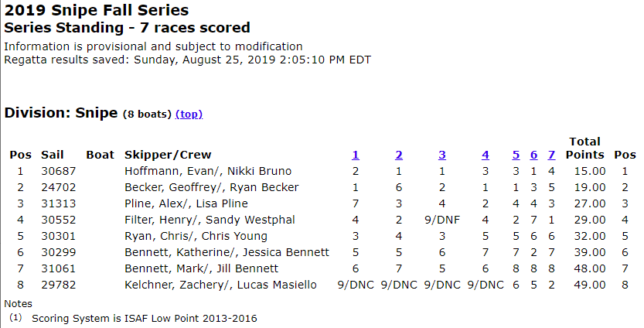Open the Race 2 results link
This screenshot has height=328, width=644.
399,155
